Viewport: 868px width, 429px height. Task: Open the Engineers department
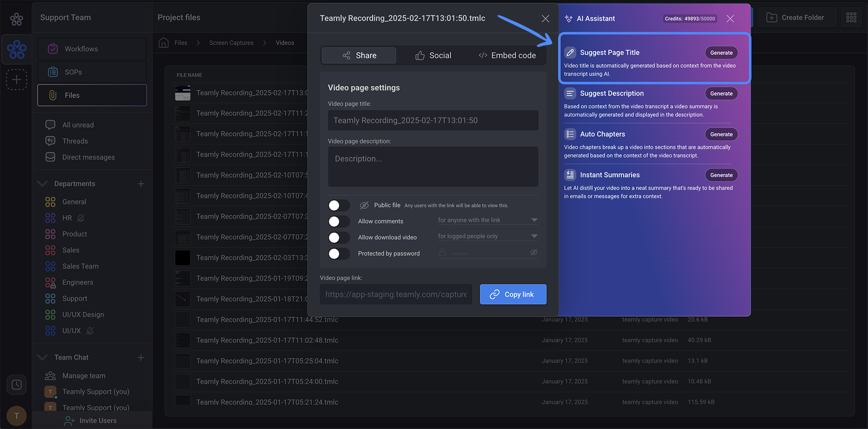77,282
